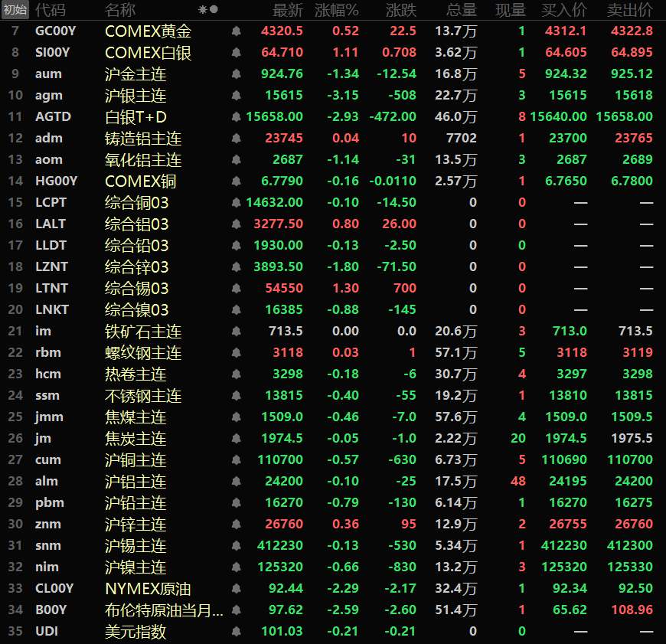
Task: Click the circle marker icon in header
Action: click(214, 9)
